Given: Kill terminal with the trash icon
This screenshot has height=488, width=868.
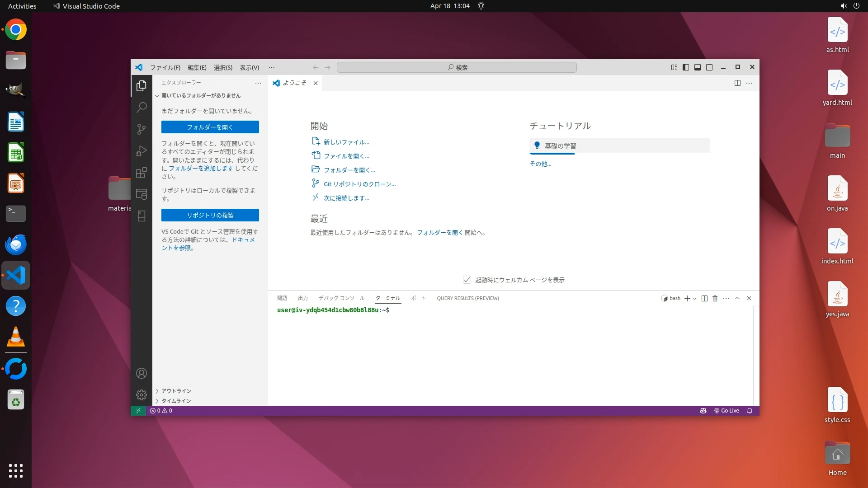Looking at the screenshot, I should pyautogui.click(x=715, y=298).
